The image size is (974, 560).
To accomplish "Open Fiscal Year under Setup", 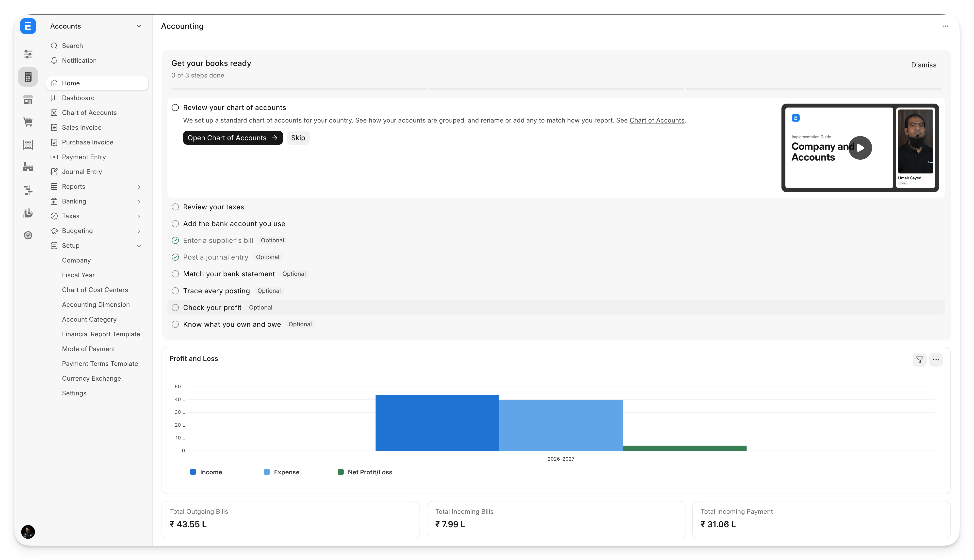I will [78, 275].
